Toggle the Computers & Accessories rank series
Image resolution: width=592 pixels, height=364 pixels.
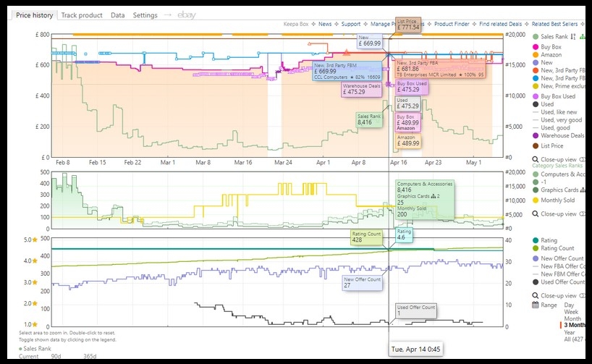click(559, 174)
